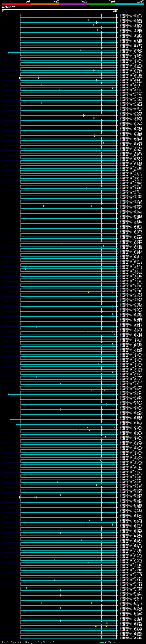Select the UniRef100_A8PJI9 label

pos(131,339)
